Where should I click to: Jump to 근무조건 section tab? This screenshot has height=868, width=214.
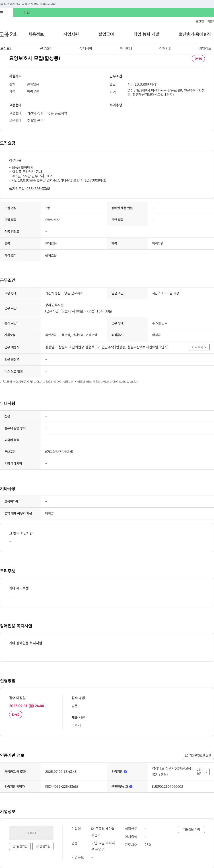[46, 49]
